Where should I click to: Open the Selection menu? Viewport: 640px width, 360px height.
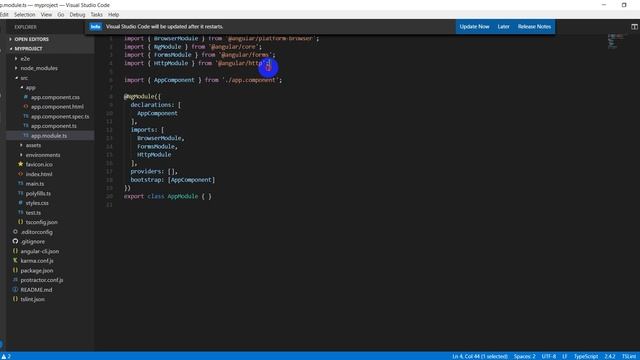(24, 14)
